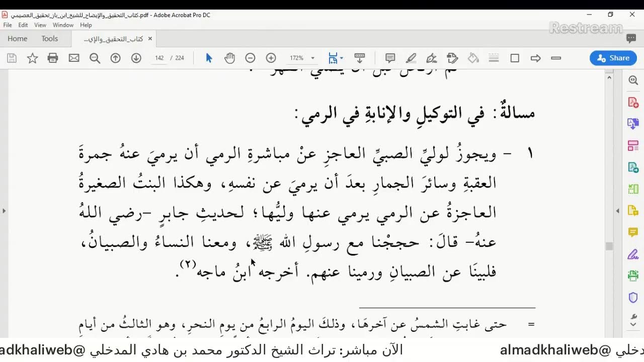Open the scrolling mode keyboard icon
644x362 pixels.
point(359,58)
